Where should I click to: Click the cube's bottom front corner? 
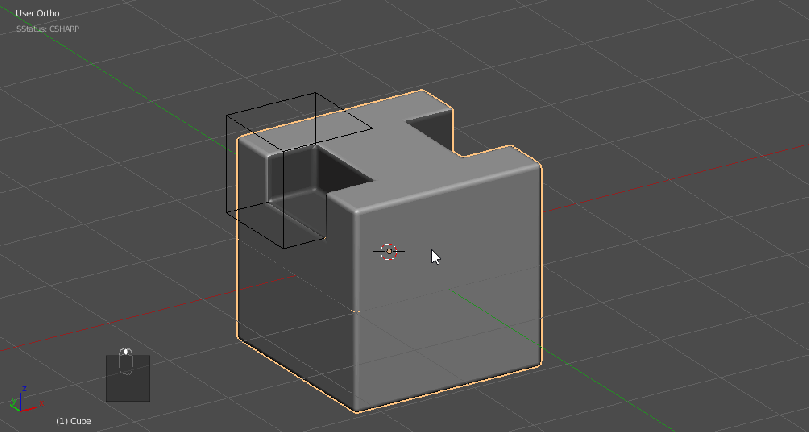[x=357, y=410]
